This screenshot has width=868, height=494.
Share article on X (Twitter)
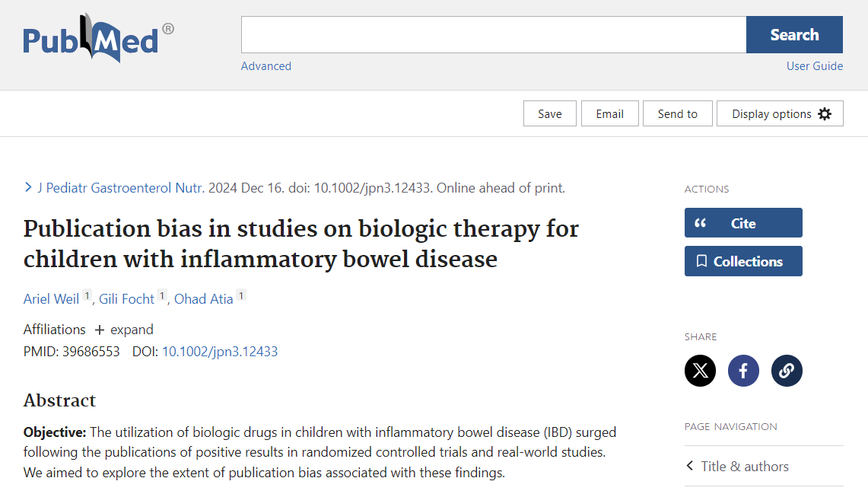(700, 371)
